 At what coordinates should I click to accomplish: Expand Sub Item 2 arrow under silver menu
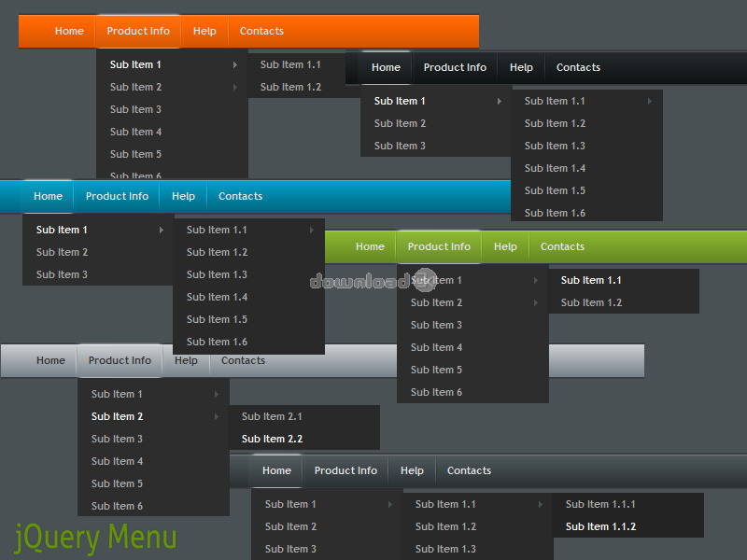point(217,416)
